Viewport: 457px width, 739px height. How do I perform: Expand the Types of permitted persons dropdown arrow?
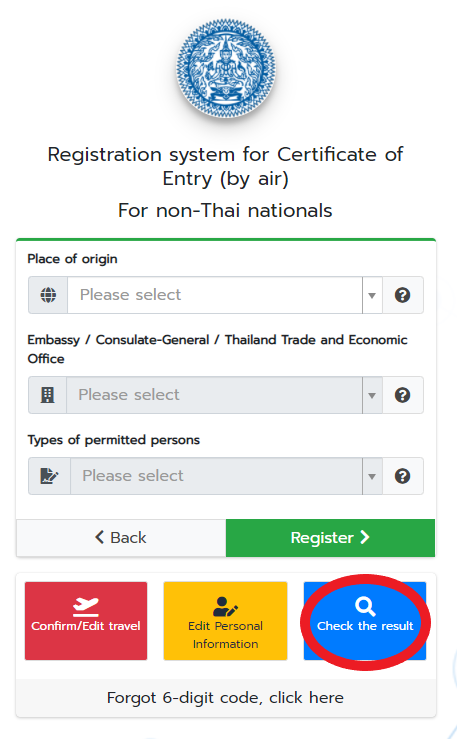click(x=372, y=476)
